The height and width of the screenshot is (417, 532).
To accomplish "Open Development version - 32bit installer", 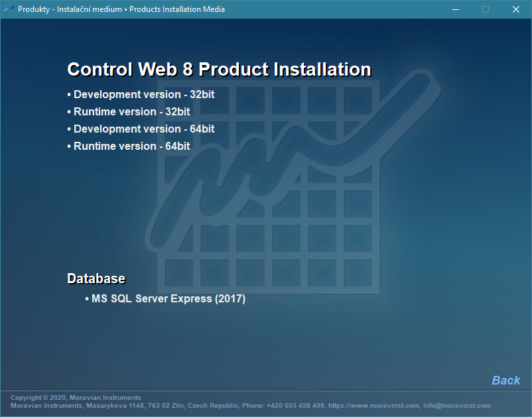I will pyautogui.click(x=144, y=94).
